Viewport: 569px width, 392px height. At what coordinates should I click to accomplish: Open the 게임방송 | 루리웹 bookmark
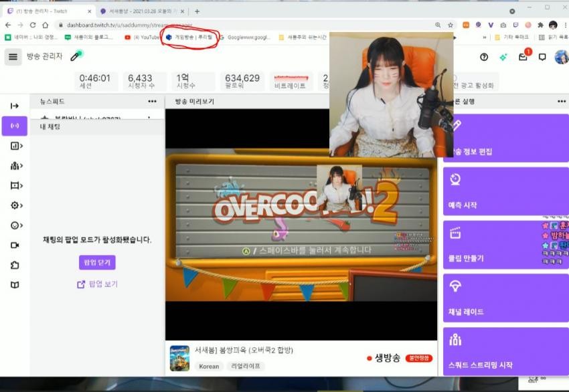point(189,37)
